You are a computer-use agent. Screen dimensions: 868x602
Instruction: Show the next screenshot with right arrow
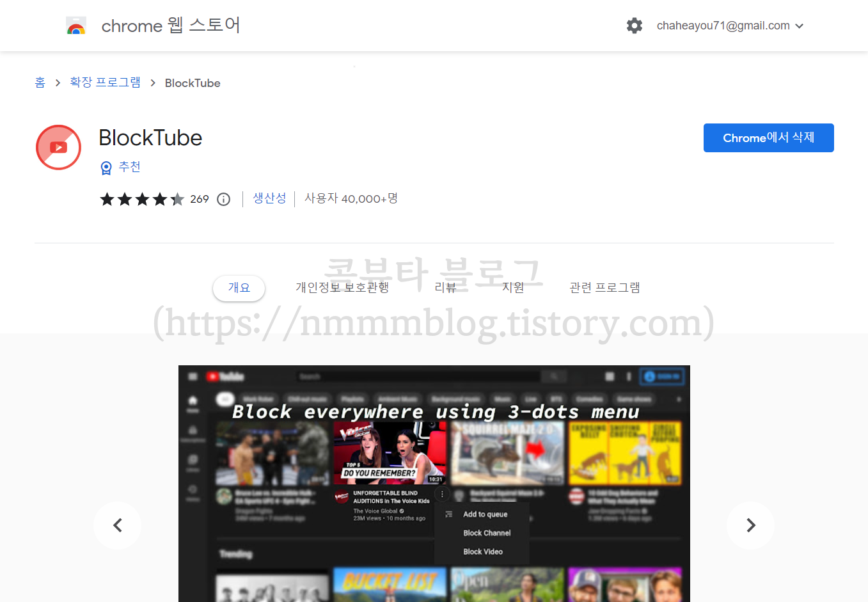750,525
